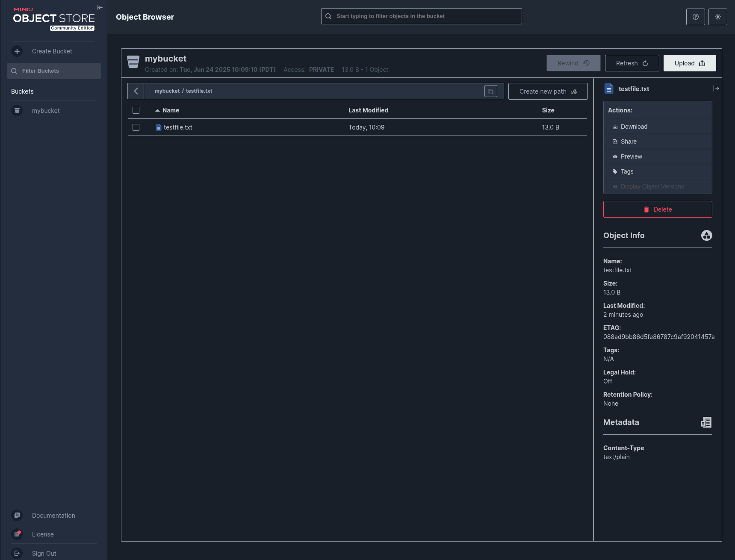Open the Create Bucket link
This screenshot has height=560, width=735.
click(x=52, y=51)
